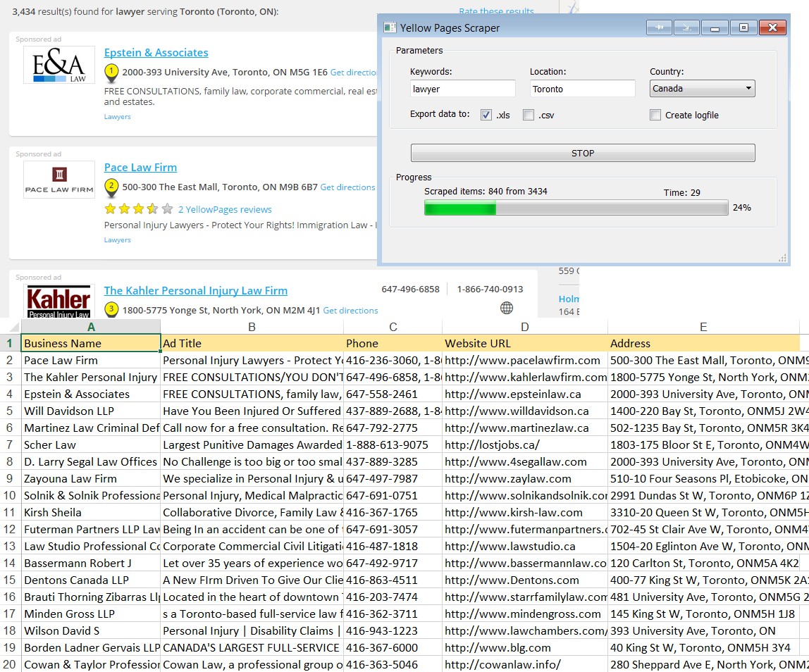The image size is (809, 672).
Task: Click the address cell 120 Carlton St, Toronto
Action: (703, 564)
